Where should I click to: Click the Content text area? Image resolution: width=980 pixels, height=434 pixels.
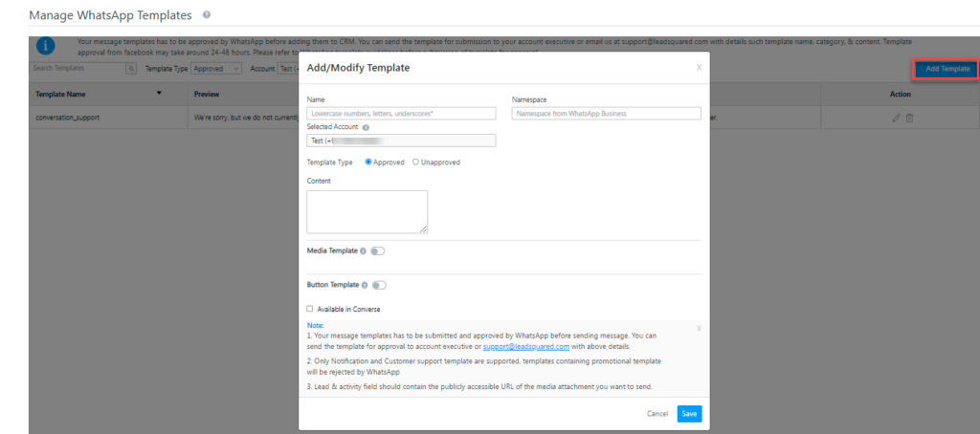(x=367, y=211)
